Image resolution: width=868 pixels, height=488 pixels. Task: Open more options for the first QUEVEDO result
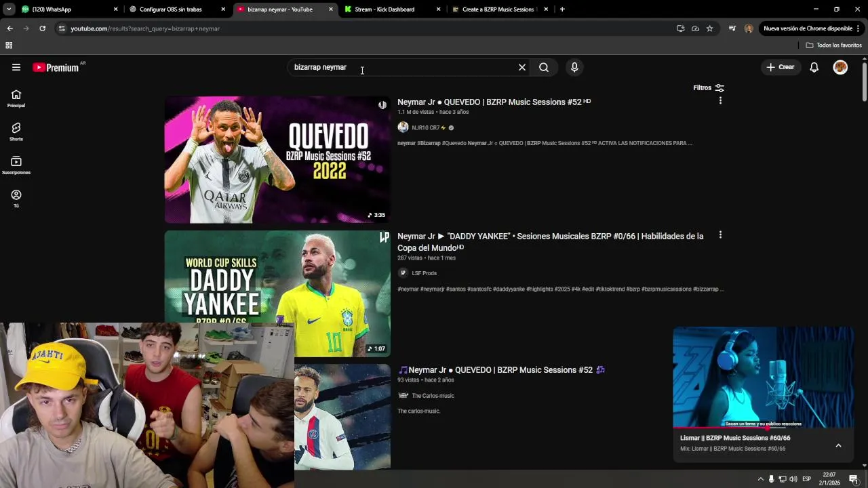(x=720, y=100)
